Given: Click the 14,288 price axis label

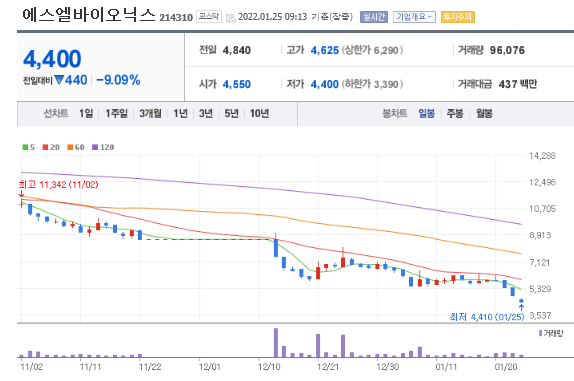Looking at the screenshot, I should click(x=543, y=156).
